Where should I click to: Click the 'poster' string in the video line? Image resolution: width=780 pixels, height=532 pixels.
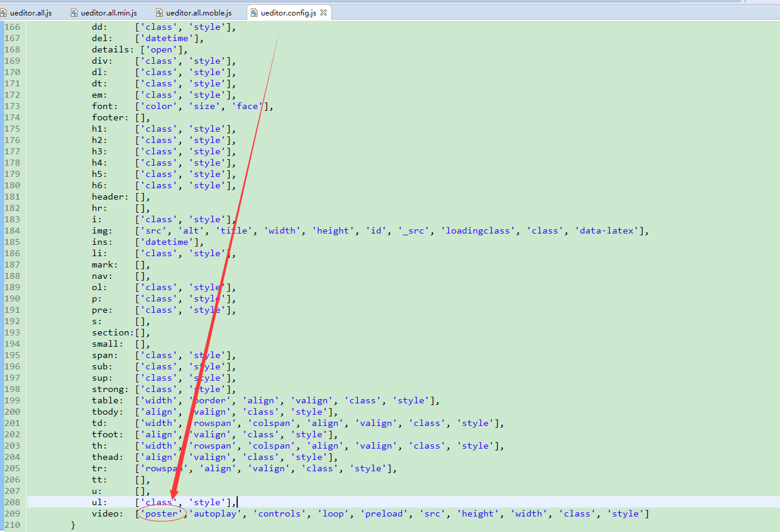[x=161, y=514]
